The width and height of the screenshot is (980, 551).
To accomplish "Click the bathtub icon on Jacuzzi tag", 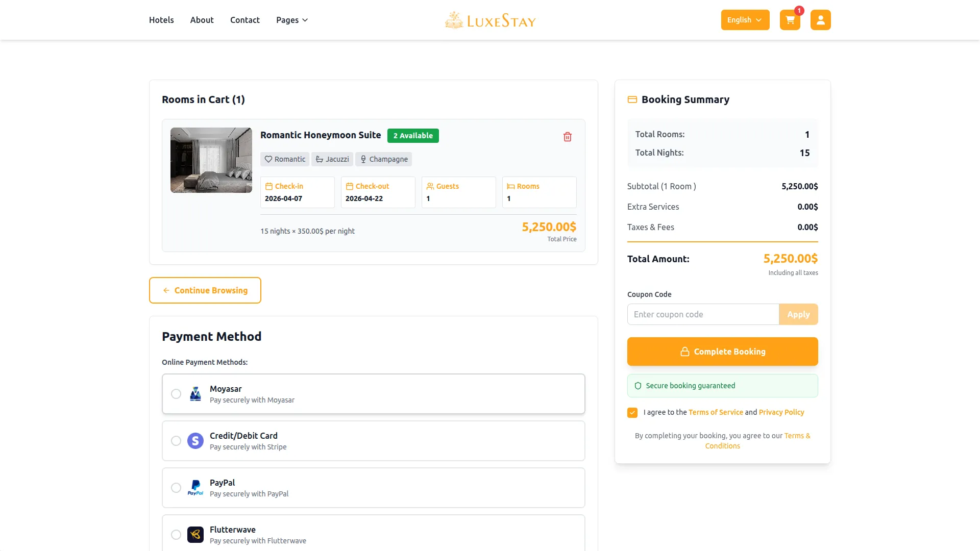I will (319, 159).
